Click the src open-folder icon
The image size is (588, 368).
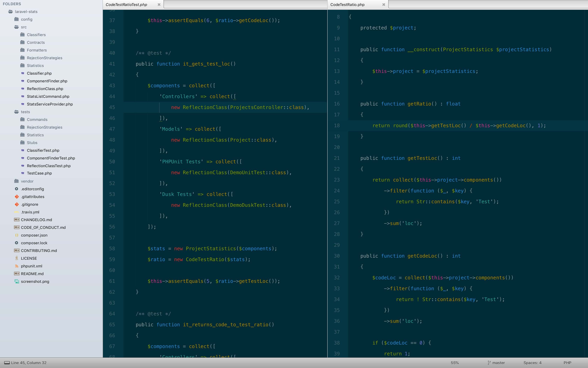16,27
